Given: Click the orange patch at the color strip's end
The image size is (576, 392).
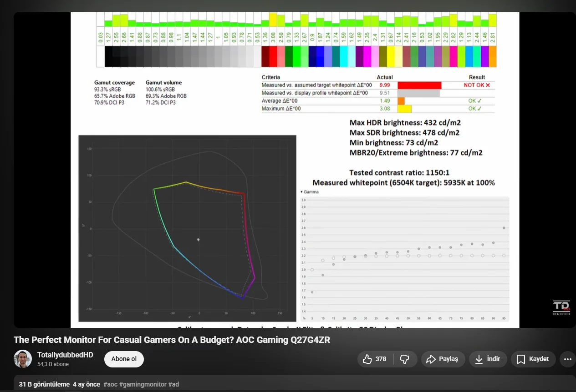Looking at the screenshot, I should [493, 56].
